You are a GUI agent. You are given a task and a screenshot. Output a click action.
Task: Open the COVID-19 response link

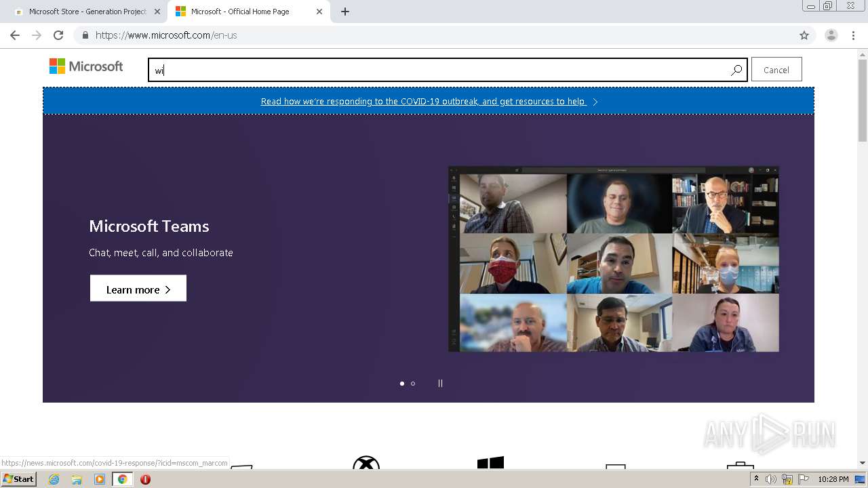click(423, 102)
